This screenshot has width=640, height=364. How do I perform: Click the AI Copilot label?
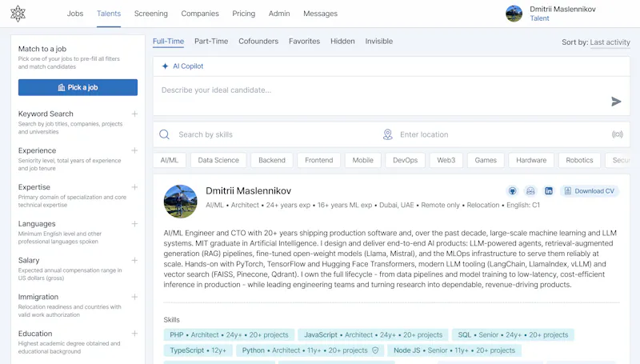coord(188,66)
